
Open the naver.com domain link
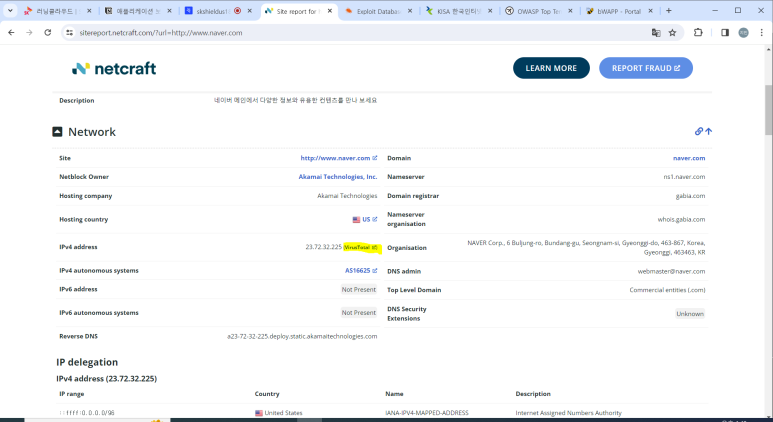click(x=689, y=158)
